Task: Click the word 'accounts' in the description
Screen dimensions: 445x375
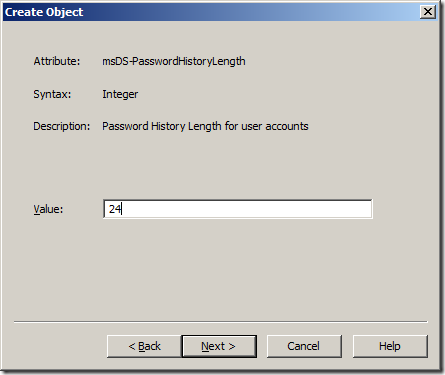Action: click(x=287, y=127)
